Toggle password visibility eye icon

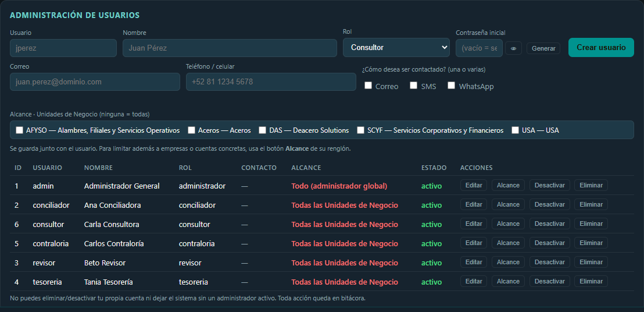[513, 48]
